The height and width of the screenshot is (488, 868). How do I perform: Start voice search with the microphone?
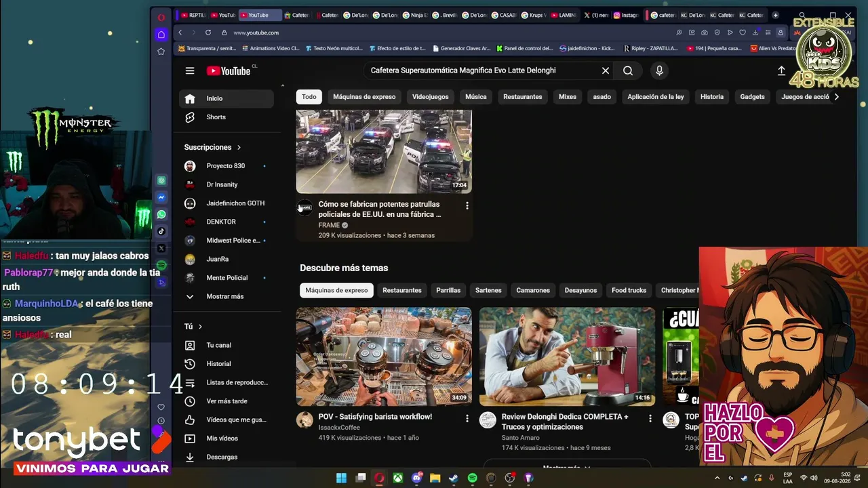(x=659, y=70)
